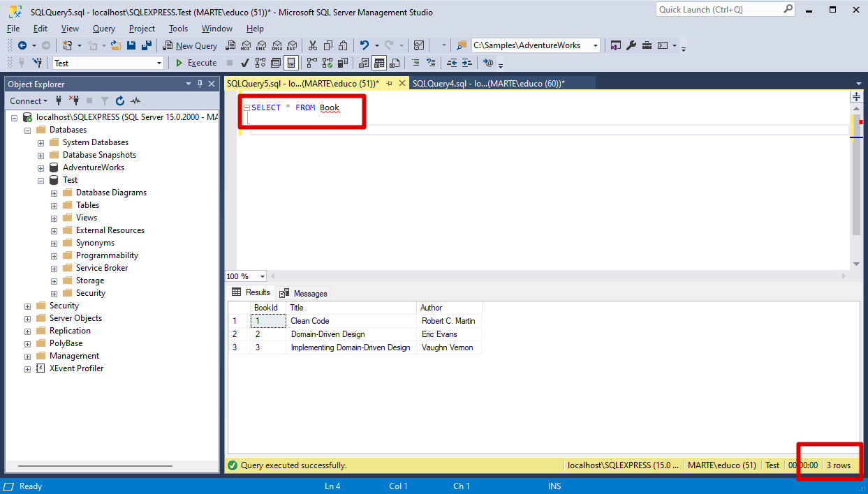The width and height of the screenshot is (868, 494).
Task: Click Connect Object Explorer plug icon
Action: point(59,100)
